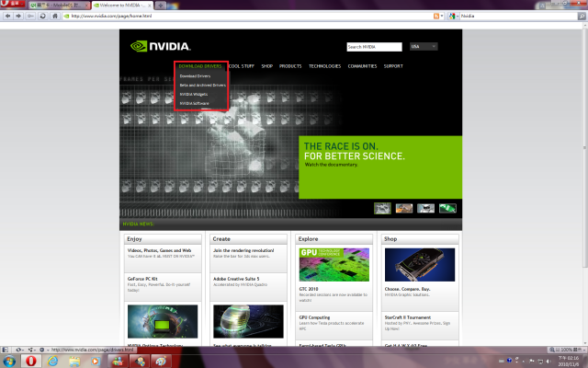
Task: Open the DOWNLOAD DRIVERS menu
Action: point(200,66)
